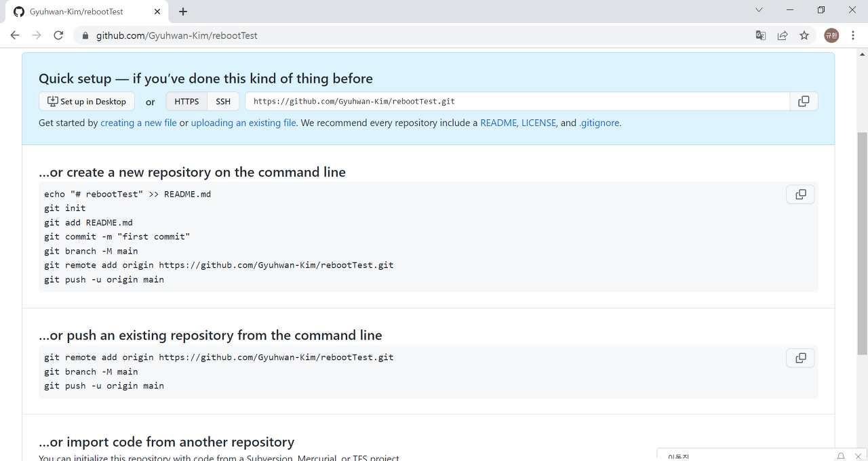Click the git add README.md line
The image size is (868, 461).
[x=88, y=222]
